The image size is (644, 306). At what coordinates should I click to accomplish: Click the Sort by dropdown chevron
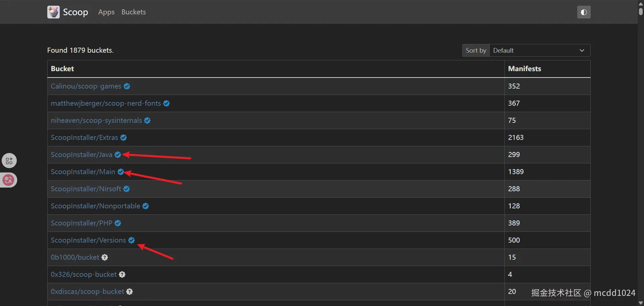tap(582, 50)
